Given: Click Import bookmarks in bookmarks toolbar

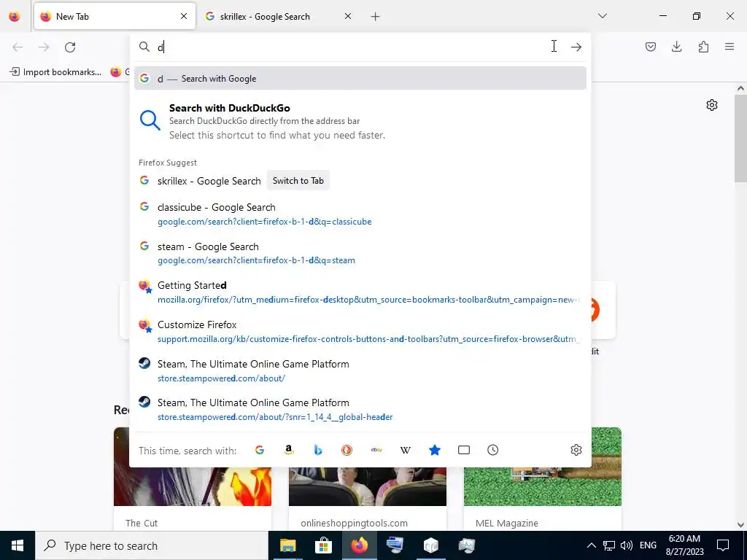Looking at the screenshot, I should [55, 72].
